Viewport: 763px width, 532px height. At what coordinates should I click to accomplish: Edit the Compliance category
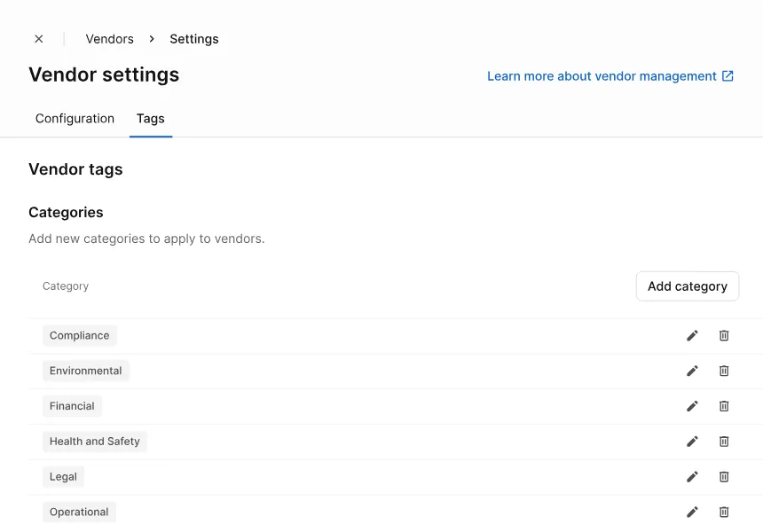point(692,336)
